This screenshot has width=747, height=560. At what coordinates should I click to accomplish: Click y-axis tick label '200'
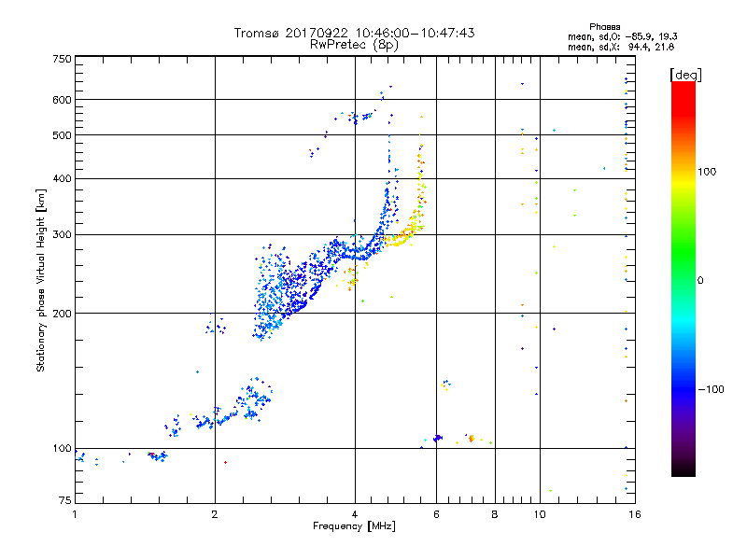click(x=62, y=314)
